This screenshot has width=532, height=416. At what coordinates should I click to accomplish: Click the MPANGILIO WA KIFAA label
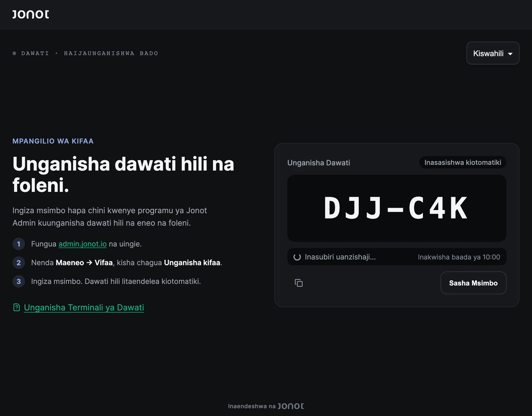click(53, 141)
